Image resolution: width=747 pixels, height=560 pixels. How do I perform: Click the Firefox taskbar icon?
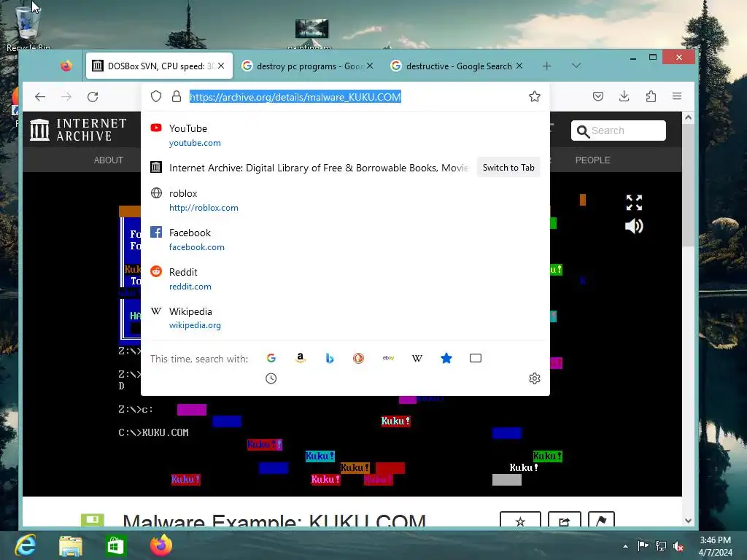click(x=161, y=545)
